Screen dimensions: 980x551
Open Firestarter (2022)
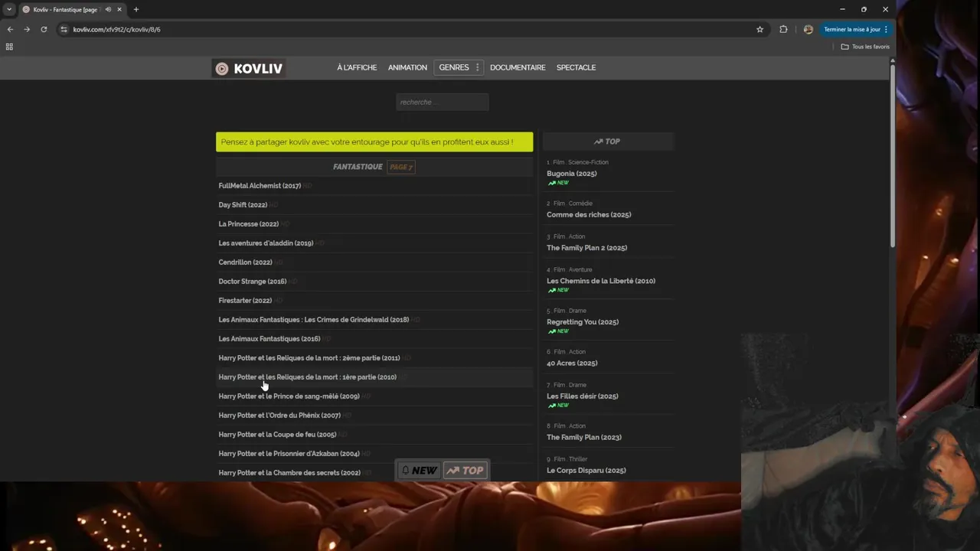(245, 301)
